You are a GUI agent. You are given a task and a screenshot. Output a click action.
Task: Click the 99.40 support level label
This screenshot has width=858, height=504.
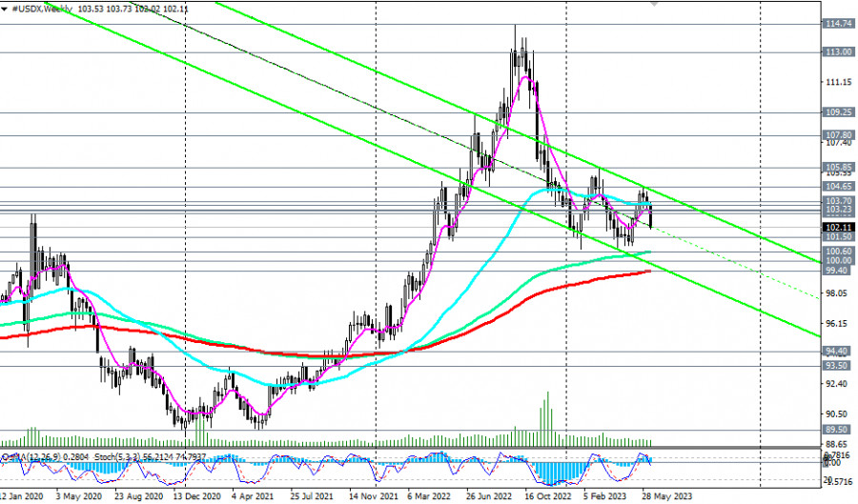tap(838, 271)
